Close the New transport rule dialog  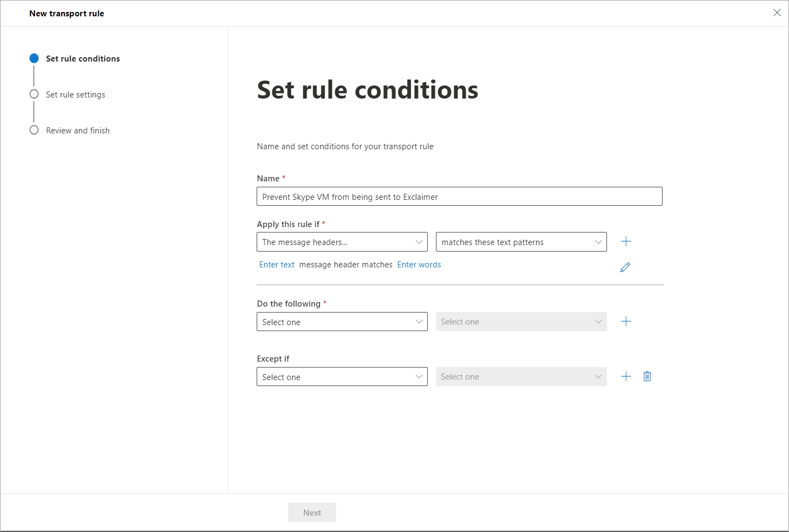coord(776,13)
